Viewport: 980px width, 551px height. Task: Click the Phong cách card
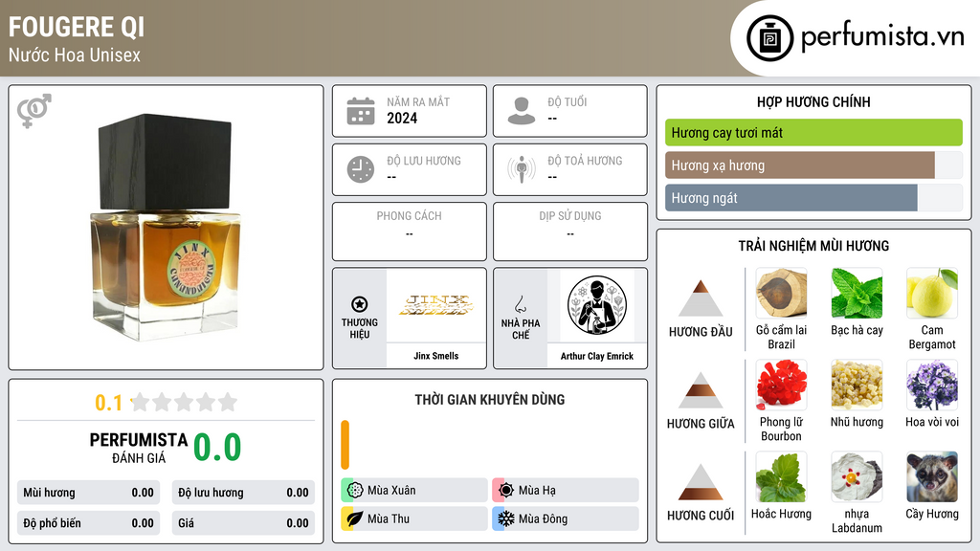coord(410,231)
